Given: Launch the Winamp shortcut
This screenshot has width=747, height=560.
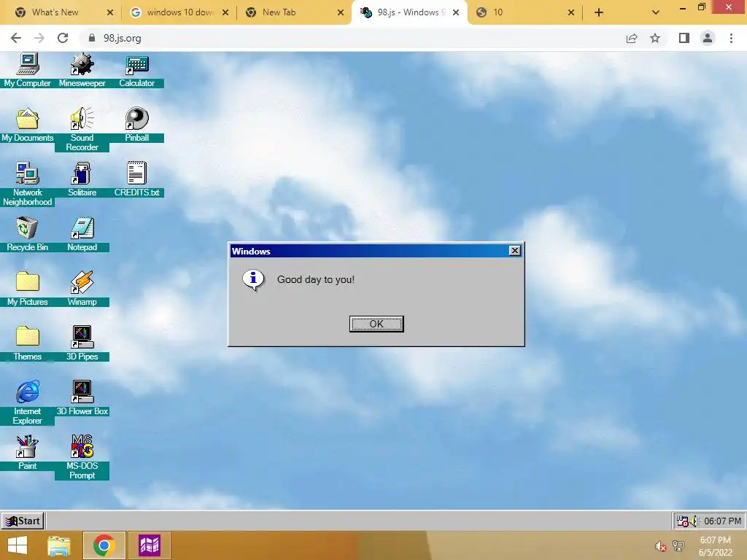Looking at the screenshot, I should pos(82,289).
